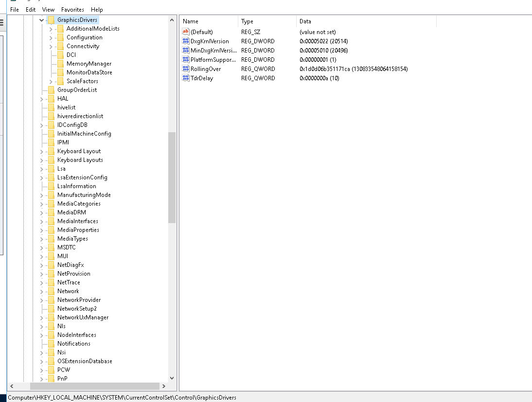
Task: Sort values by the Type column header
Action: (x=267, y=21)
